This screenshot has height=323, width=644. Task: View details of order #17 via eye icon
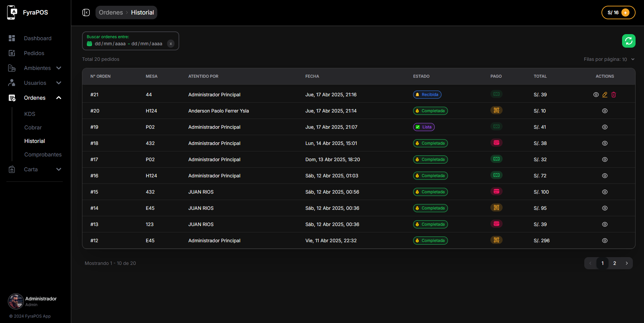tap(605, 159)
